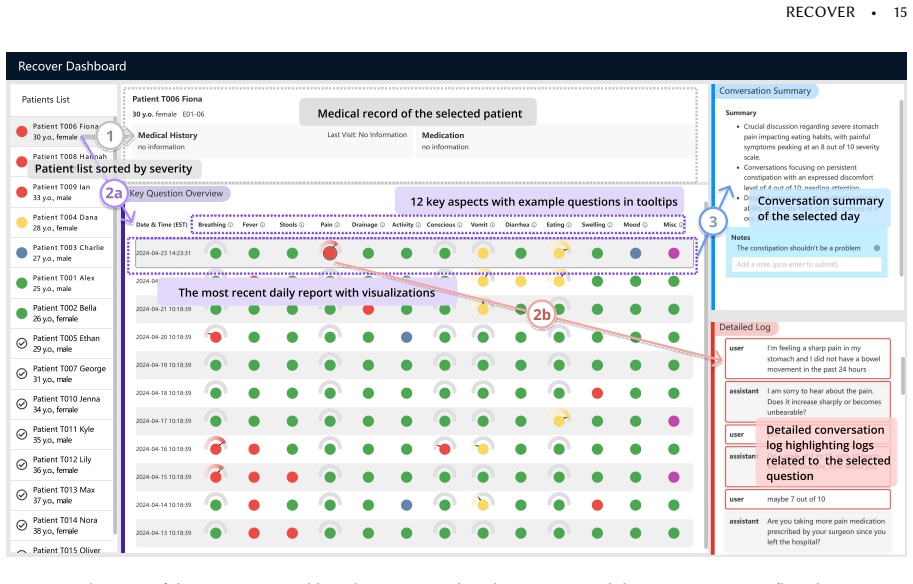
Task: Click the Mood column info icon
Action: tap(645, 225)
